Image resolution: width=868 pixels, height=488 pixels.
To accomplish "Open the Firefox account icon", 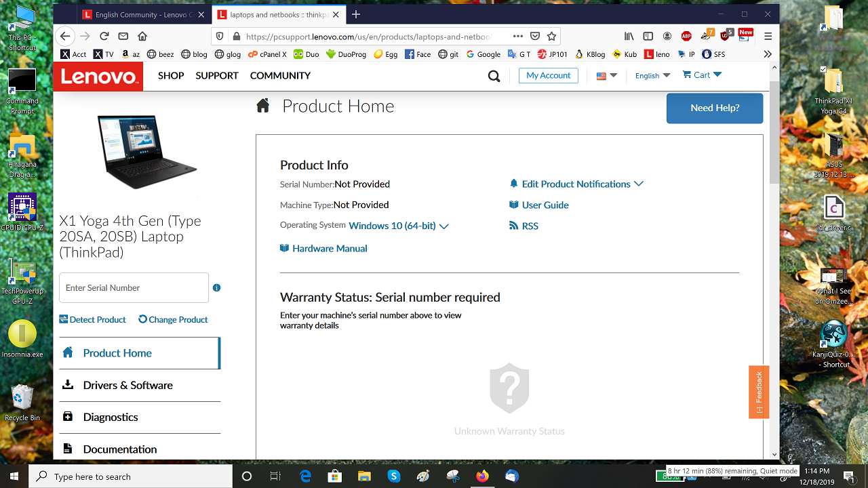I will tap(667, 37).
